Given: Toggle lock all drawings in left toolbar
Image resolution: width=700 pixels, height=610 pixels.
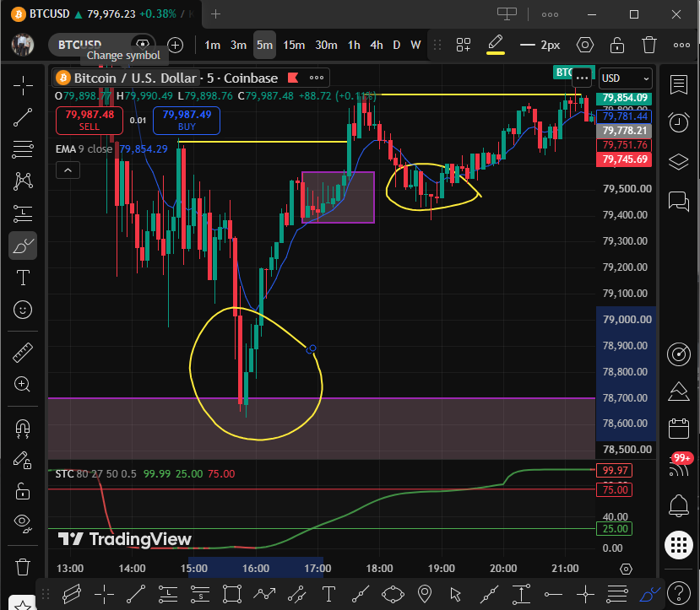Looking at the screenshot, I should 23,491.
